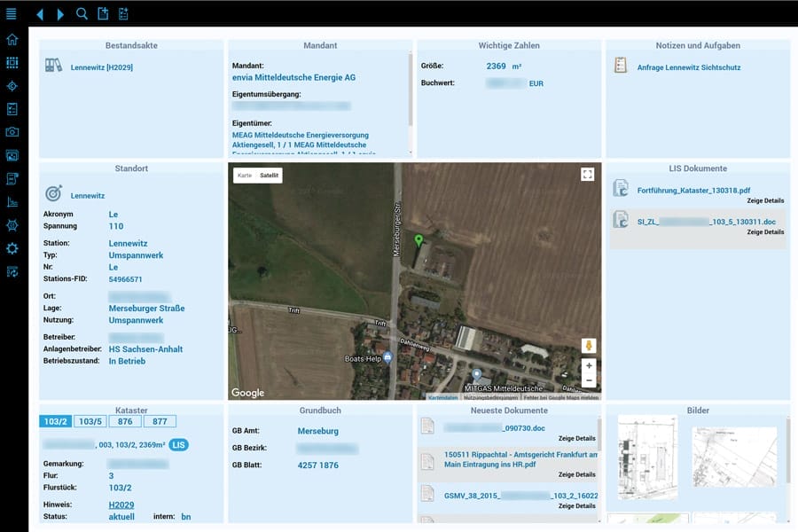Open the settings gear in sidebar
This screenshot has height=532, width=798.
[x=12, y=248]
